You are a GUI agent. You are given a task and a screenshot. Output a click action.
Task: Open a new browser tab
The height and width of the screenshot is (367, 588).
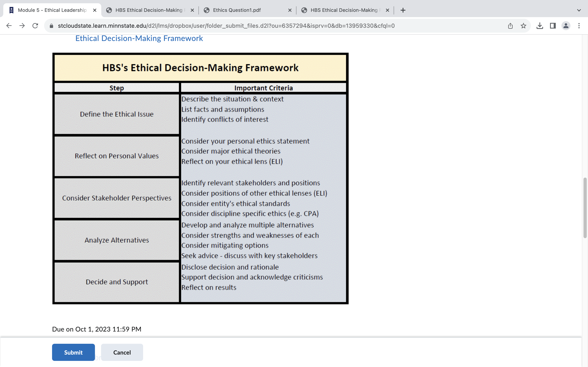pos(403,10)
